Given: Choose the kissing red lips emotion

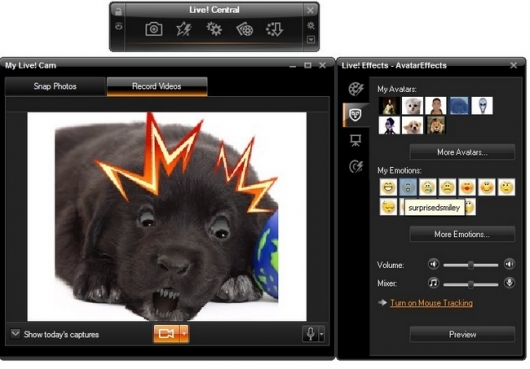Looking at the screenshot, I should 467,187.
